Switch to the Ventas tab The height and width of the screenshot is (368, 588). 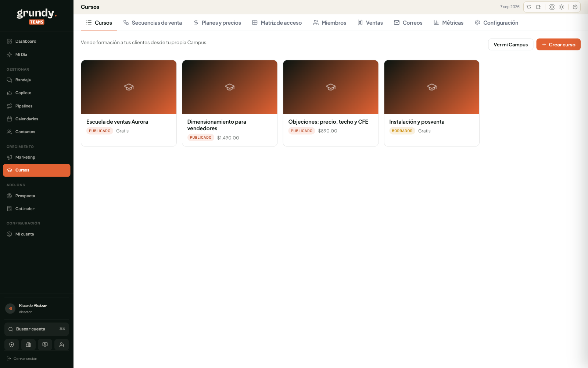click(370, 23)
